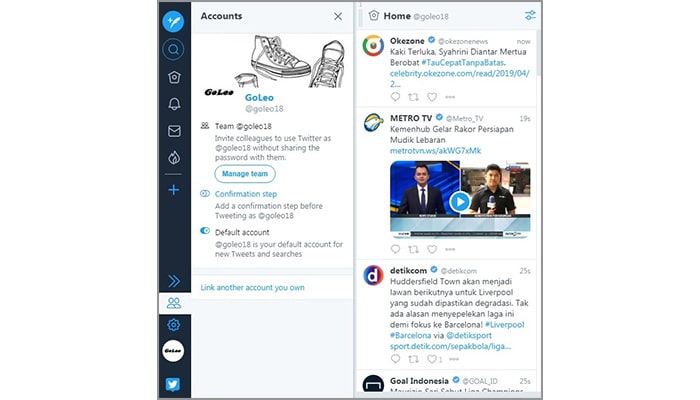Image resolution: width=700 pixels, height=400 pixels.
Task: Click the Okezone avatar
Action: click(373, 46)
